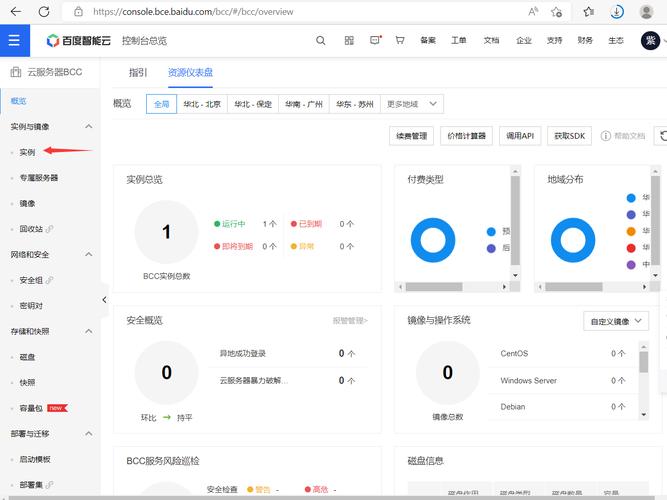Screen dimensions: 667x500
Task: Collapse the 实例与镜像 section
Action: 88,126
